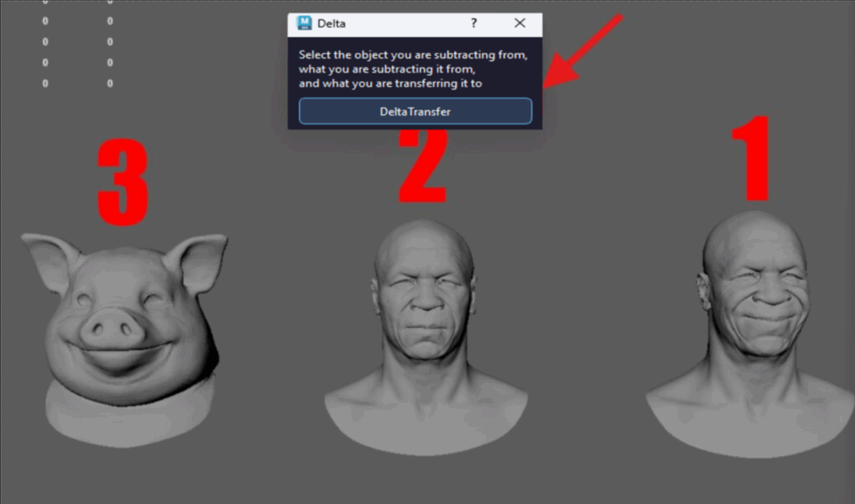This screenshot has height=504, width=855.
Task: Close the Delta dialog window
Action: click(519, 23)
